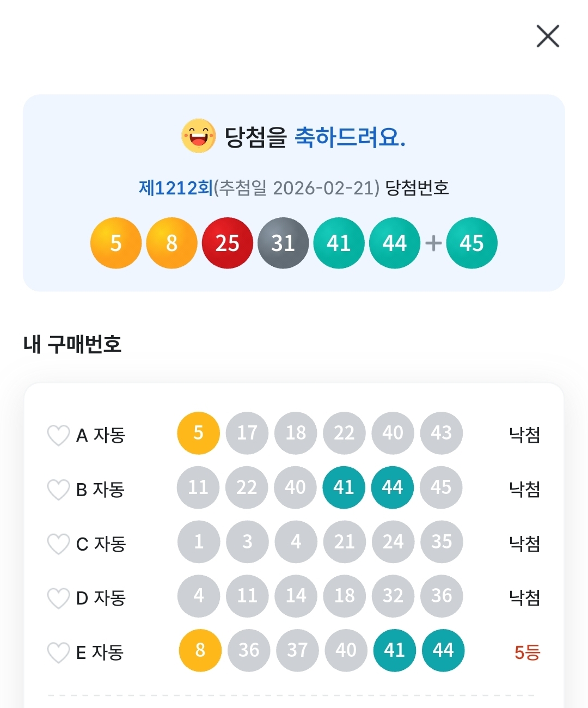Toggle the heart for row B 자동
The image size is (588, 708).
click(58, 490)
